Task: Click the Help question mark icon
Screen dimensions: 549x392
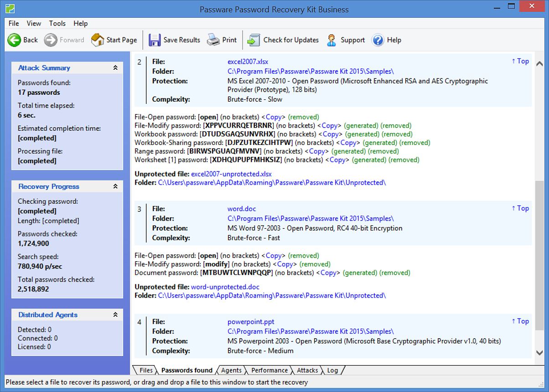Action: click(378, 40)
